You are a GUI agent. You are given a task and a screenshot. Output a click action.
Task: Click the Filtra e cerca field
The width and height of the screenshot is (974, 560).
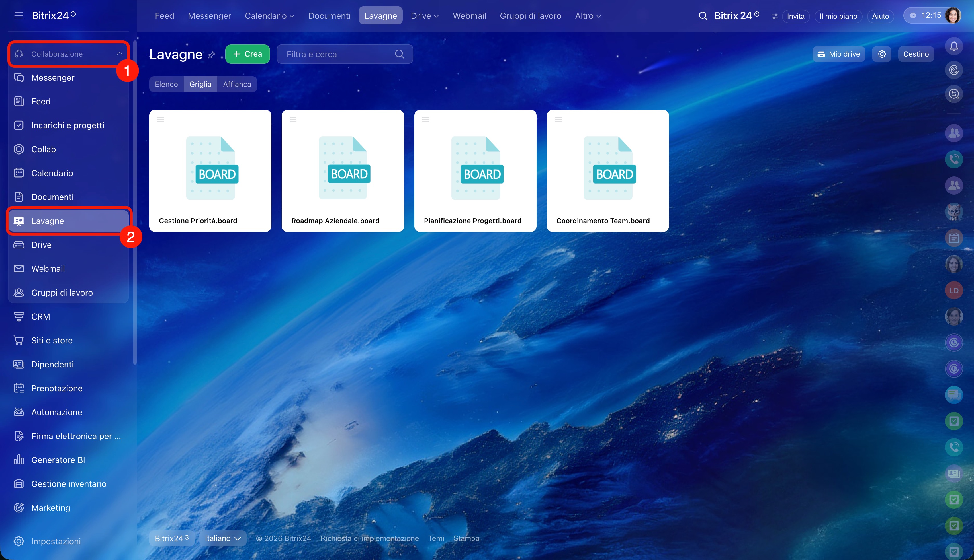[345, 54]
